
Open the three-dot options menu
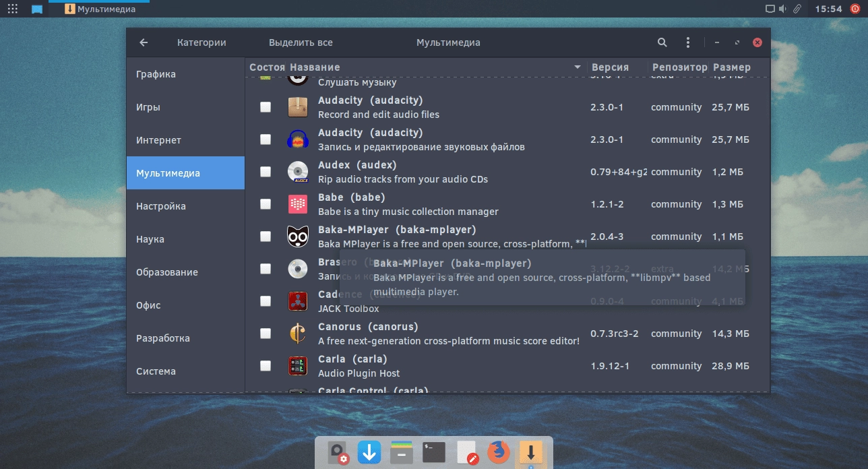tap(688, 42)
